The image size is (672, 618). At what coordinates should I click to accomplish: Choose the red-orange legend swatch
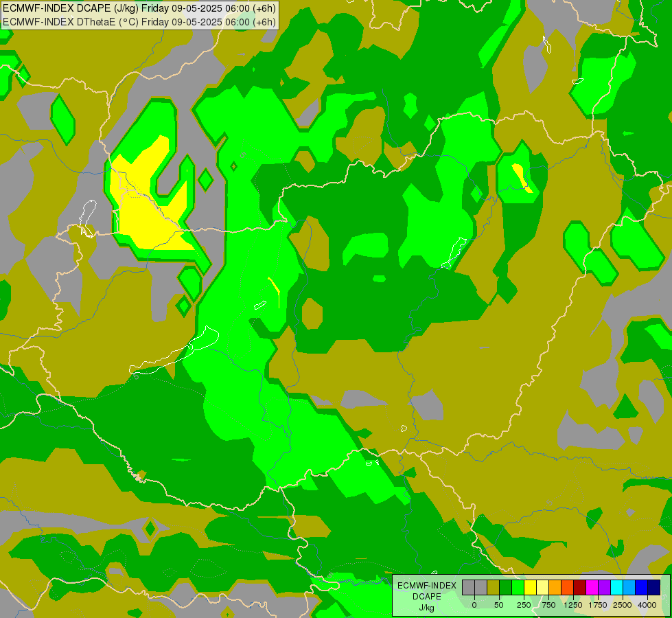(x=567, y=588)
